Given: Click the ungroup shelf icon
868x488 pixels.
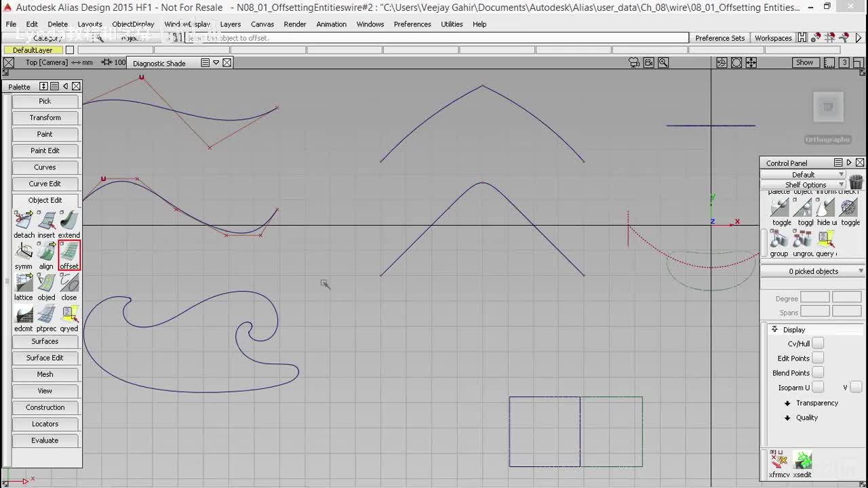Looking at the screenshot, I should point(802,239).
